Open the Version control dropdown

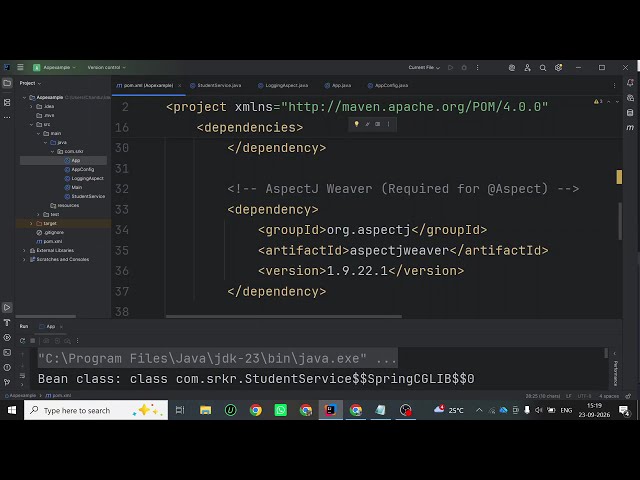point(106,67)
